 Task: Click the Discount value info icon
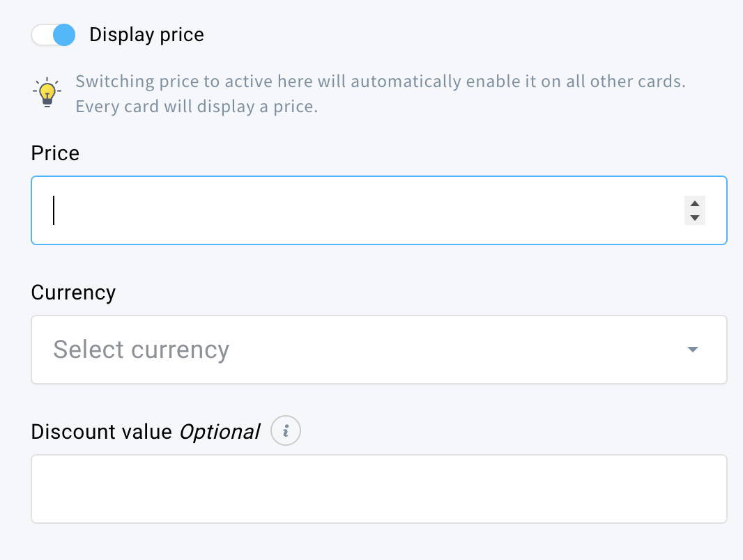(286, 432)
